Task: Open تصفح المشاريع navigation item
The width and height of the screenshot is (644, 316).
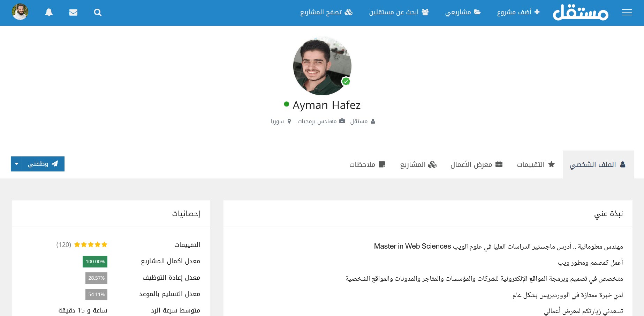Action: coord(326,12)
